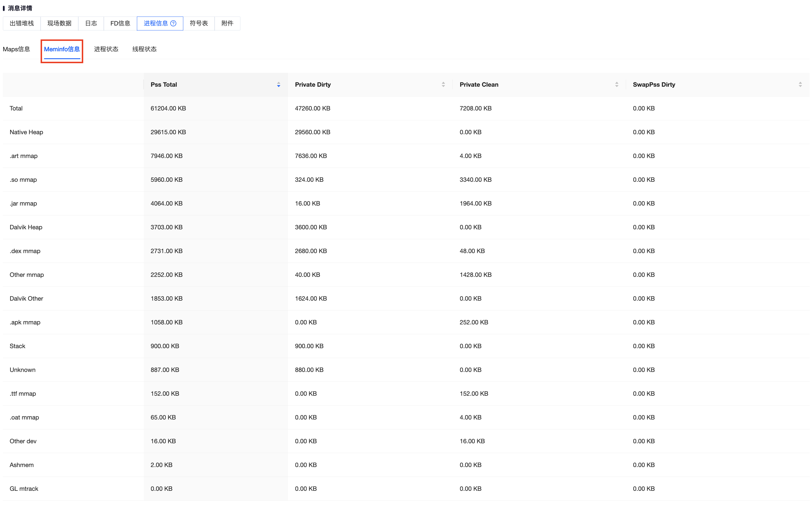Select the Dalvik Other row label
The width and height of the screenshot is (812, 505).
(x=26, y=299)
